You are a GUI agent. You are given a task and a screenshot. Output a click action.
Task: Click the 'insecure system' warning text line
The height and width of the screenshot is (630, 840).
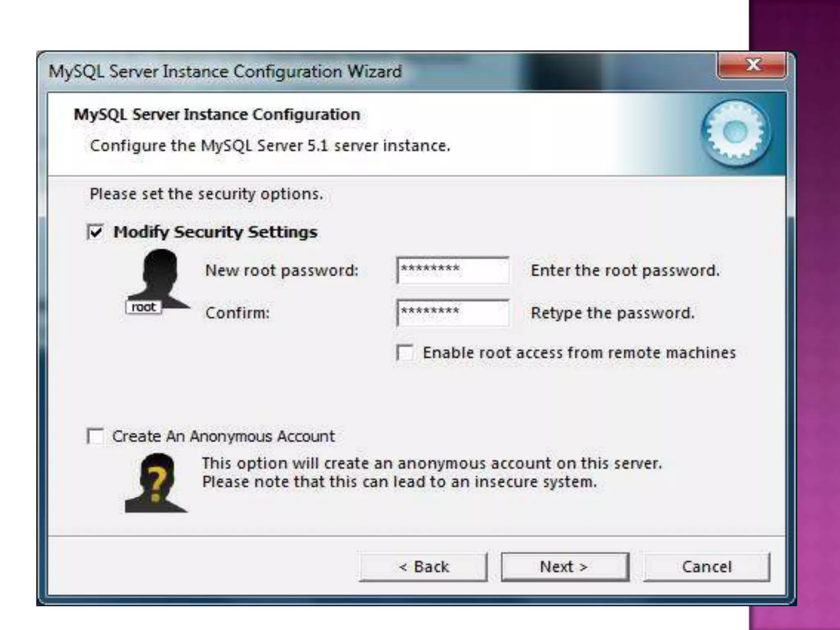click(x=399, y=482)
